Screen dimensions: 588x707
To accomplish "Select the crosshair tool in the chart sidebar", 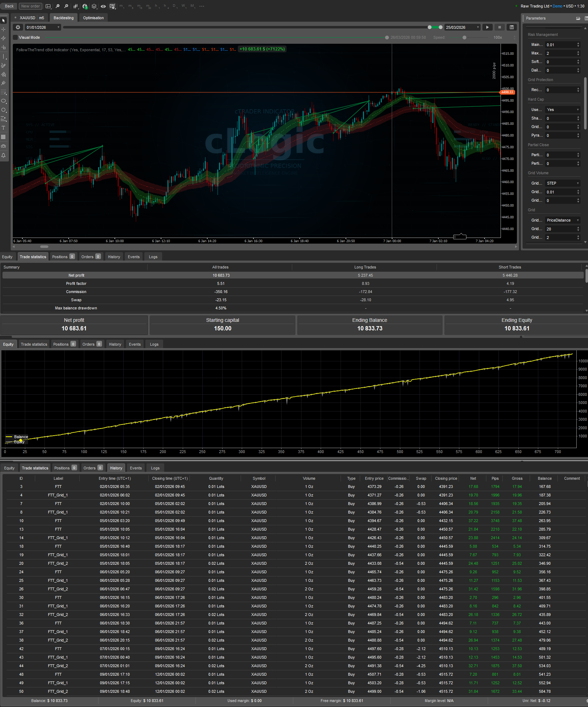I will click(4, 30).
